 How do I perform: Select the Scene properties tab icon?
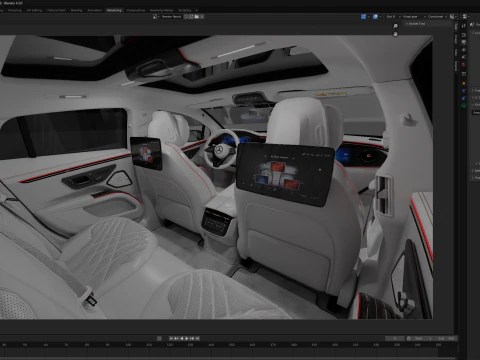click(464, 57)
